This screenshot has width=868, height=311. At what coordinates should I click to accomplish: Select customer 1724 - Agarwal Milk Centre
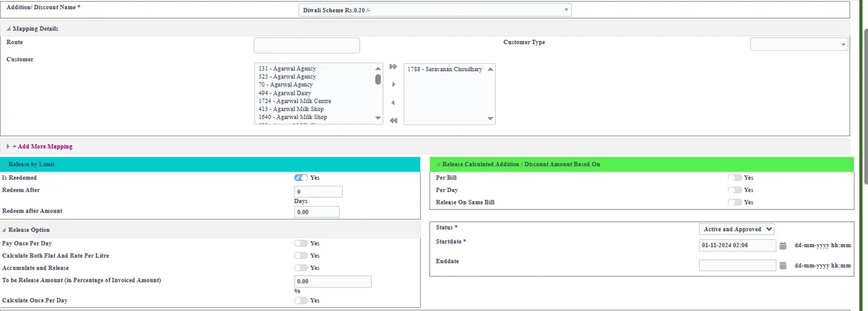[x=294, y=101]
